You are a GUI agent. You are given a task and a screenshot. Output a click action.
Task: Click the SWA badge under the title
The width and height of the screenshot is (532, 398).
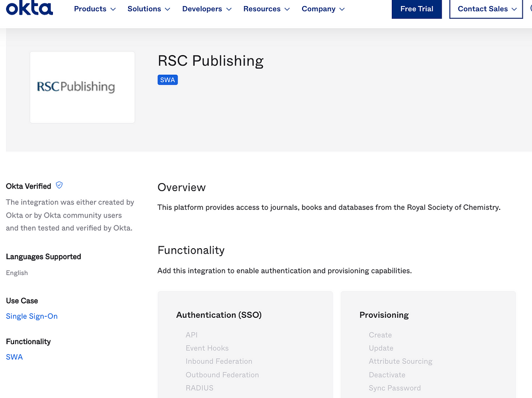[x=167, y=80]
